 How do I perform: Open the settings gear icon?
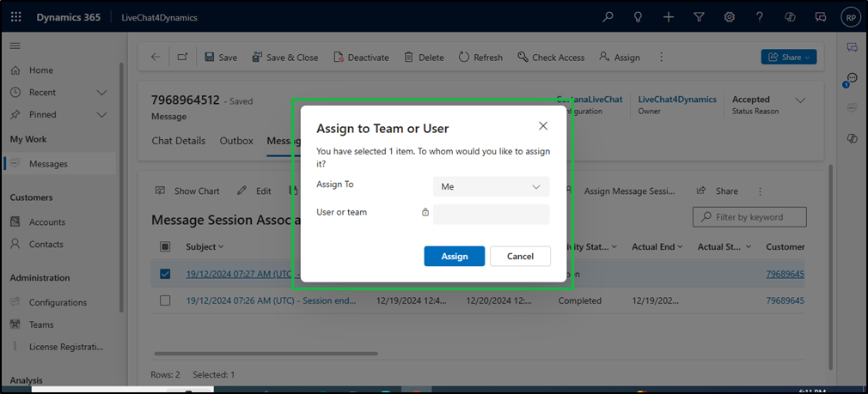click(730, 16)
